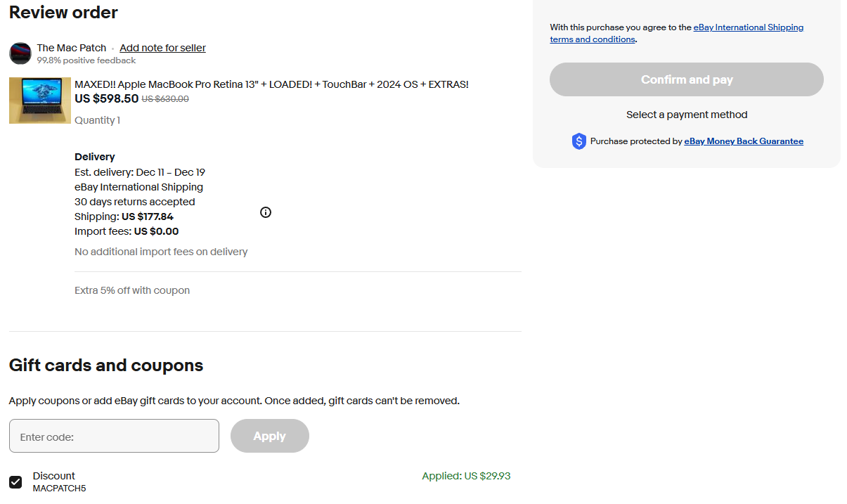Select the Review order heading
Image resolution: width=847 pixels, height=504 pixels.
63,12
